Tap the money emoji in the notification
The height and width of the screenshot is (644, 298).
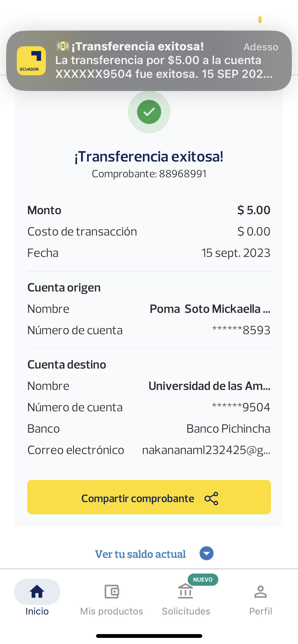(x=63, y=46)
